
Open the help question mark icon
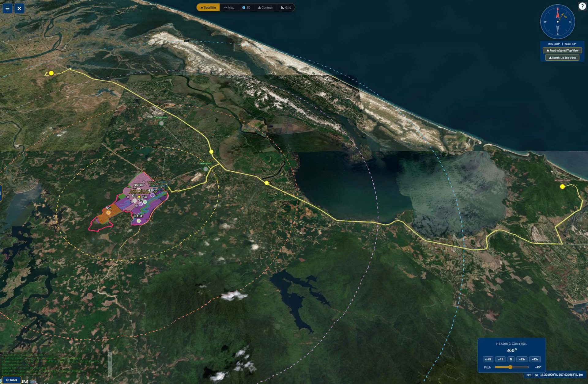coord(582,6)
